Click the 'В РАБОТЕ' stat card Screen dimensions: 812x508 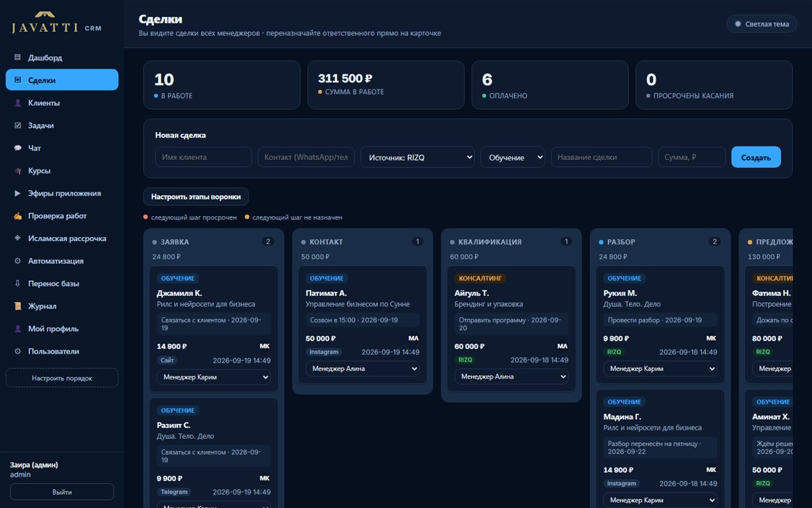[222, 85]
